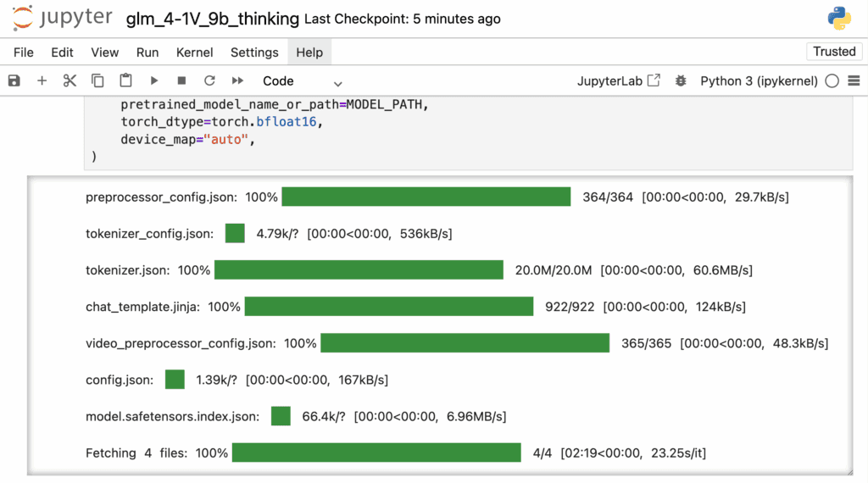The height and width of the screenshot is (483, 868).
Task: Open the hamburger menu beside the kernel indicator
Action: click(854, 80)
